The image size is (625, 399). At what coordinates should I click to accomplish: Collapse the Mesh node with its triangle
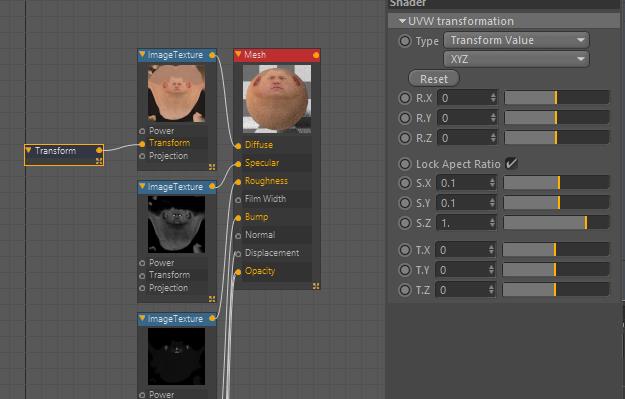(x=238, y=54)
